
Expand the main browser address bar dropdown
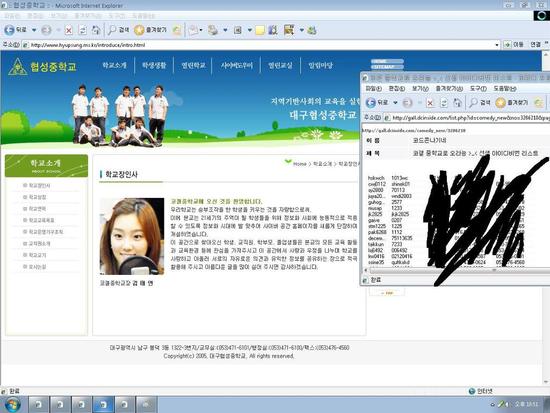497,45
